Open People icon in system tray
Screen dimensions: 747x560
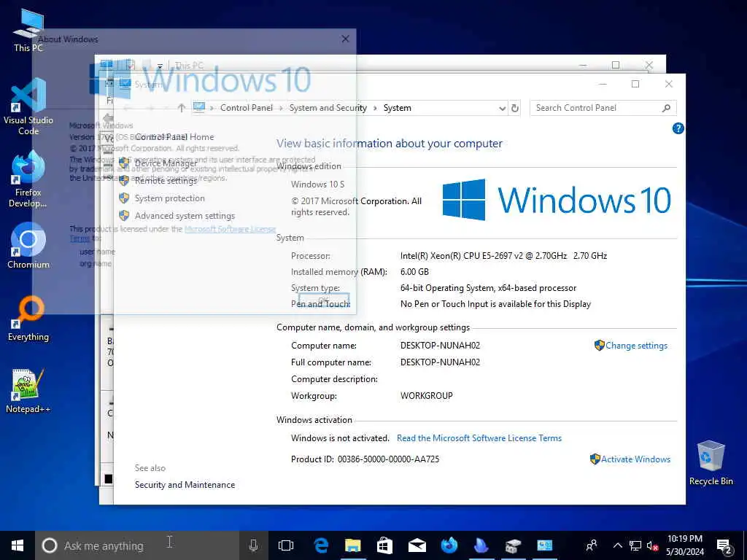[592, 545]
